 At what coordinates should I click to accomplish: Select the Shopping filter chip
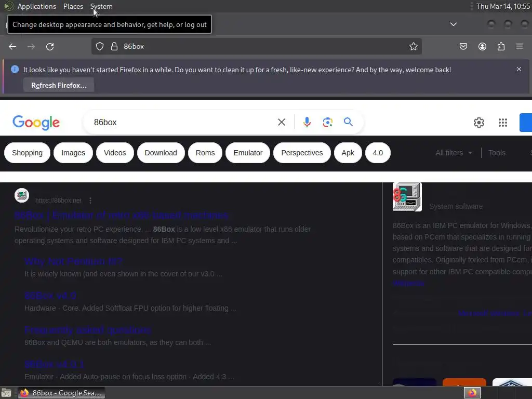click(27, 153)
